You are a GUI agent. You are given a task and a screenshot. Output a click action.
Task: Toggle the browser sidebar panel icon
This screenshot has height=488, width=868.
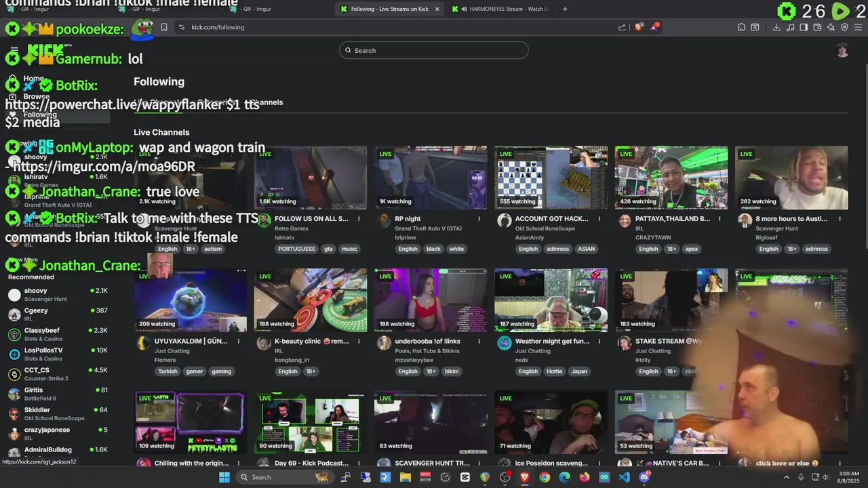804,27
